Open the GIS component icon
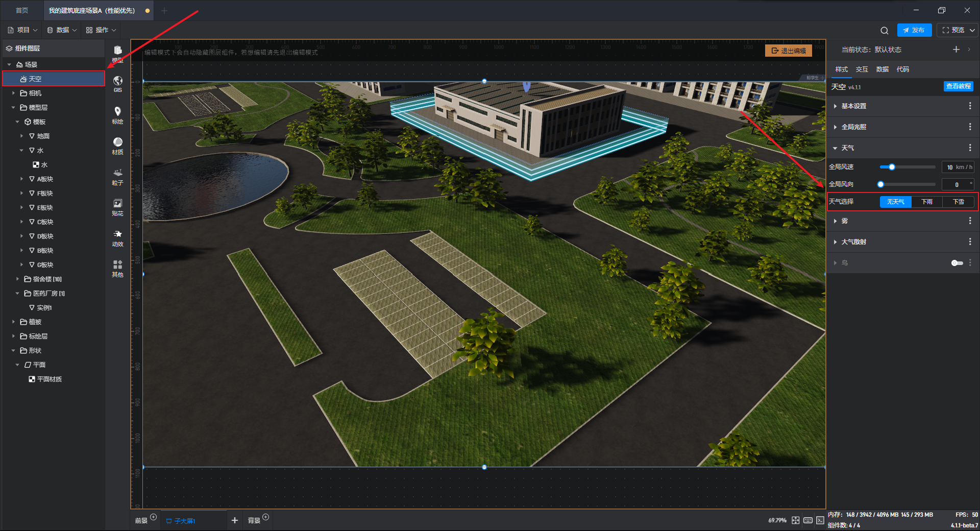This screenshot has height=531, width=980. click(x=117, y=83)
